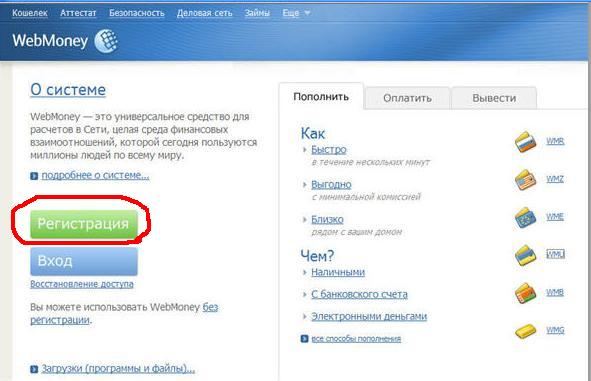Select the WMB wallet card icon

point(526,293)
